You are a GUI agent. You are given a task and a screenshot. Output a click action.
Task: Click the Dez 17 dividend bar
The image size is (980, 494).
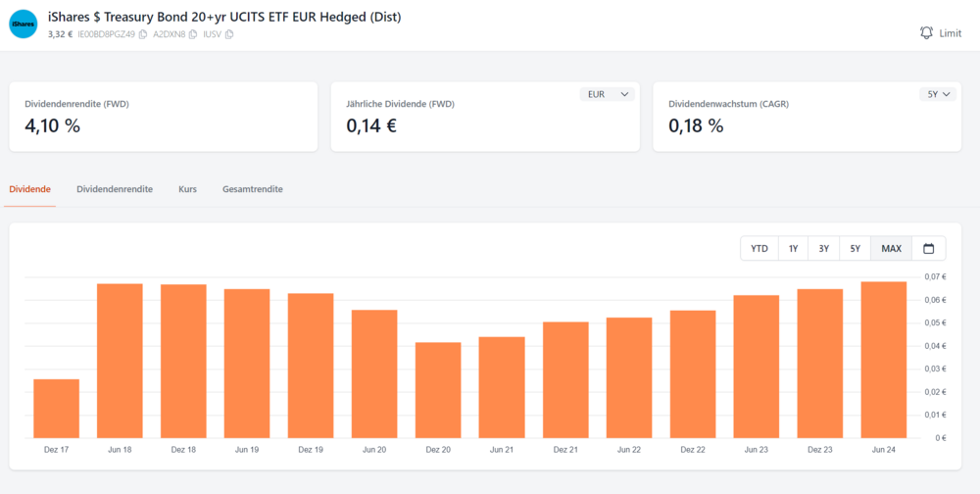point(57,409)
